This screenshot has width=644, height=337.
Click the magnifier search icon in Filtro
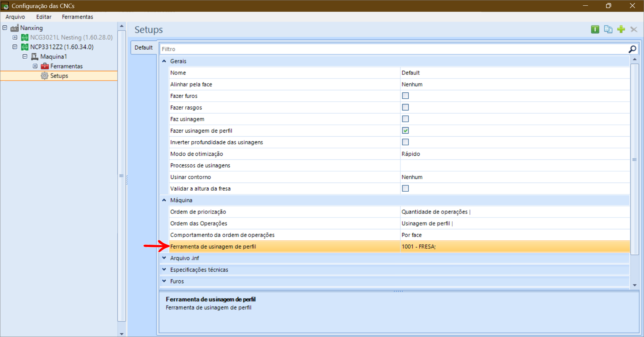coord(632,49)
